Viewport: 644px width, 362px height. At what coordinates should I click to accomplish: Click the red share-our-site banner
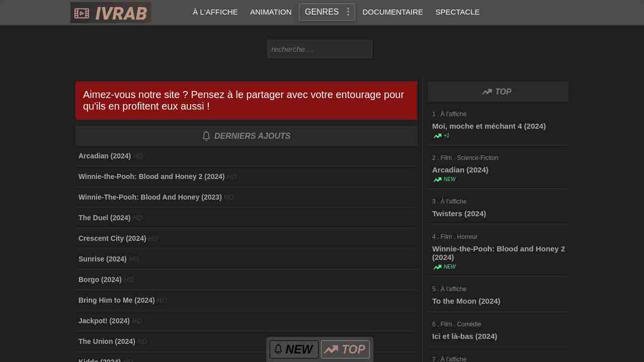pos(246,101)
